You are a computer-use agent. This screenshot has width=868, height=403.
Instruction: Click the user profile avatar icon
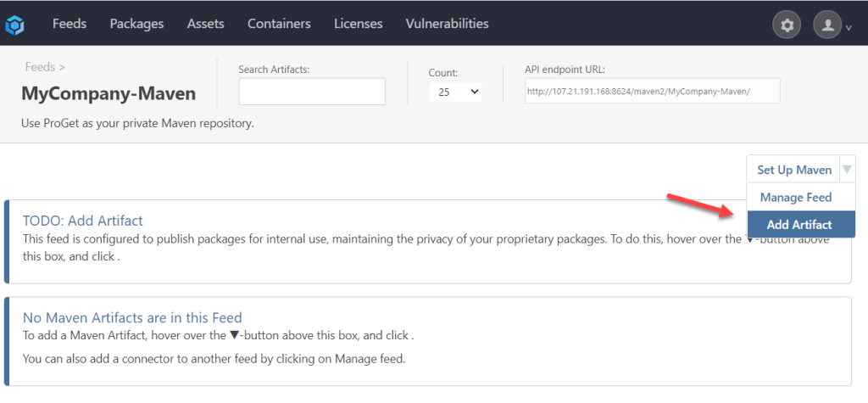pos(826,25)
